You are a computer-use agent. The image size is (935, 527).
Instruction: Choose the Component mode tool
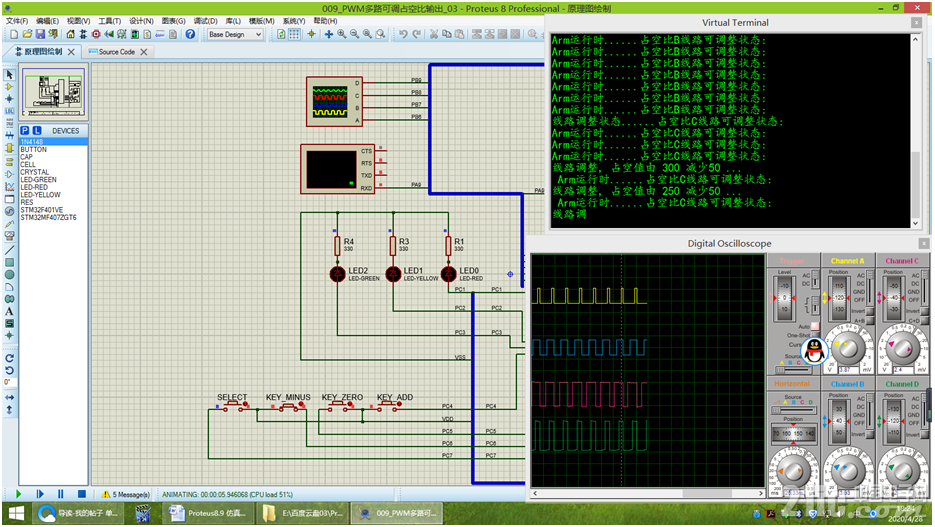10,86
